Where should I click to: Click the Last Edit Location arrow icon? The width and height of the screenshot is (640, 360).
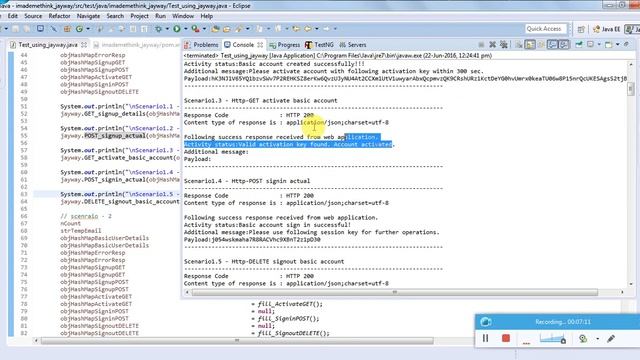pyautogui.click(x=295, y=29)
